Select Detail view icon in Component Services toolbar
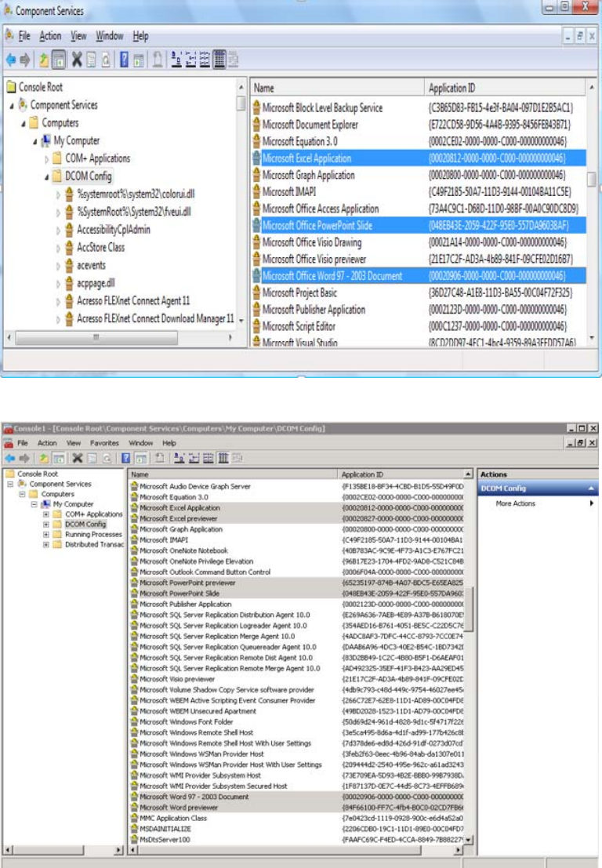This screenshot has height=868, width=602. pos(219,60)
